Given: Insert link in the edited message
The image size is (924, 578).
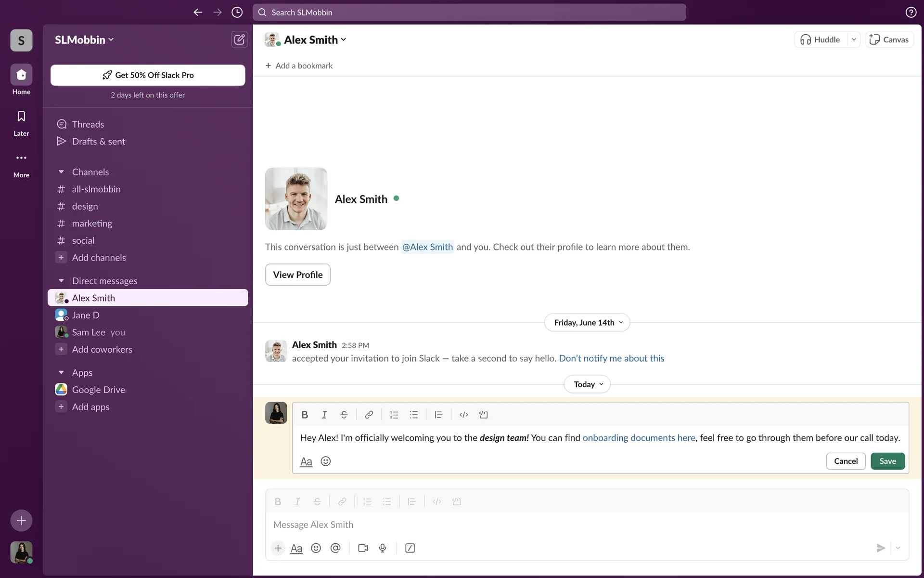Looking at the screenshot, I should coord(369,415).
